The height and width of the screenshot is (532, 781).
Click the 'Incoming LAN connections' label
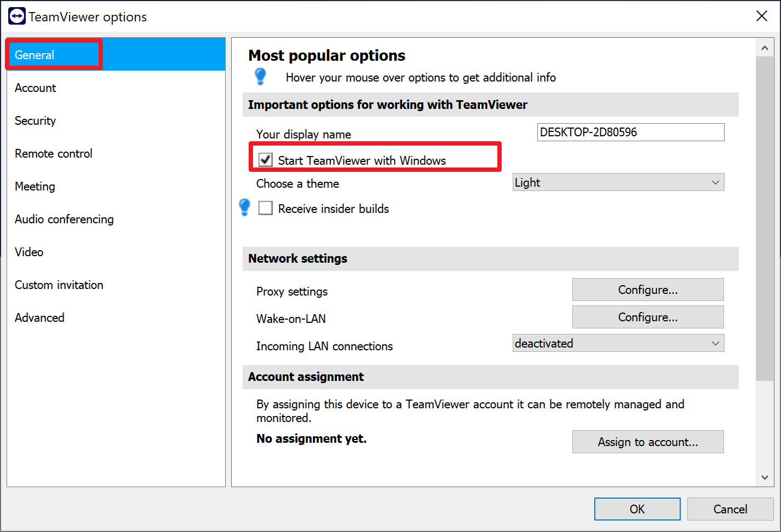(324, 346)
